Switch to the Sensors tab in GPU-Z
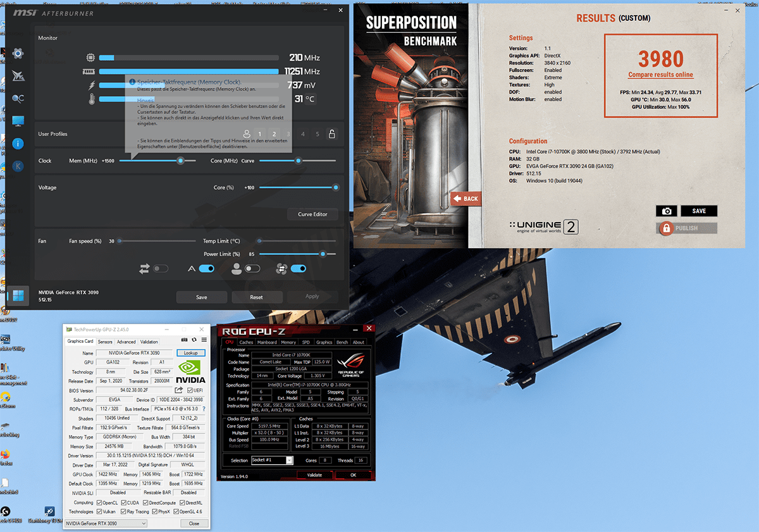 tap(105, 342)
